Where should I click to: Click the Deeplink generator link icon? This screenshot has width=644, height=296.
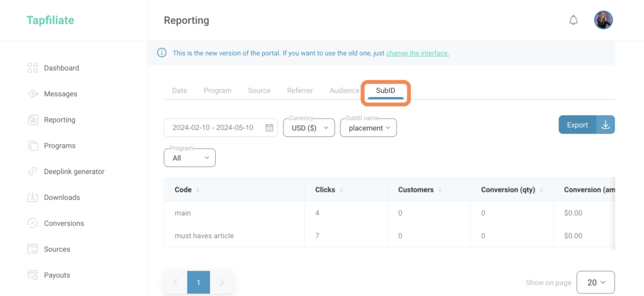(33, 172)
